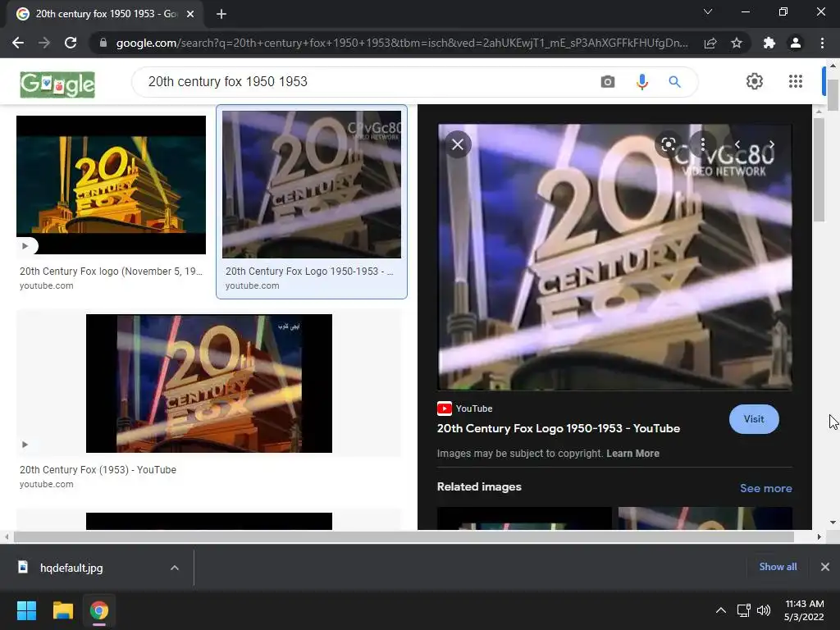Image resolution: width=840 pixels, height=630 pixels.
Task: Click the blue magnifier search button
Action: click(674, 81)
